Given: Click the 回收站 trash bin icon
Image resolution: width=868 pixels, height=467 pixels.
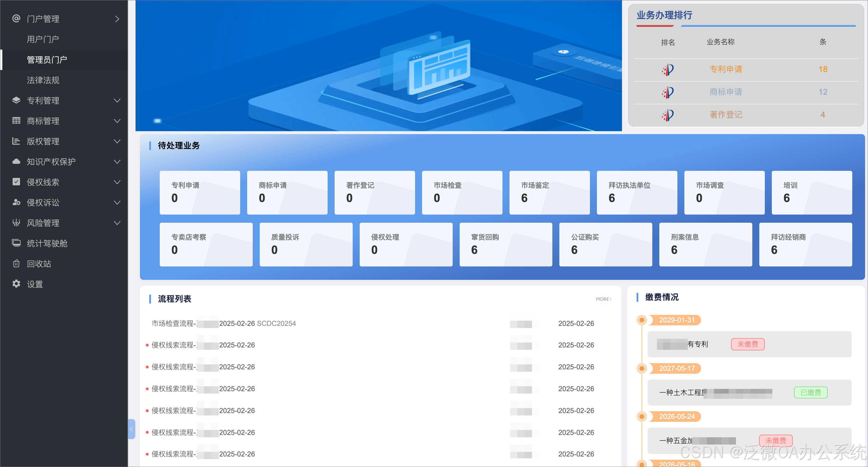Looking at the screenshot, I should [16, 264].
